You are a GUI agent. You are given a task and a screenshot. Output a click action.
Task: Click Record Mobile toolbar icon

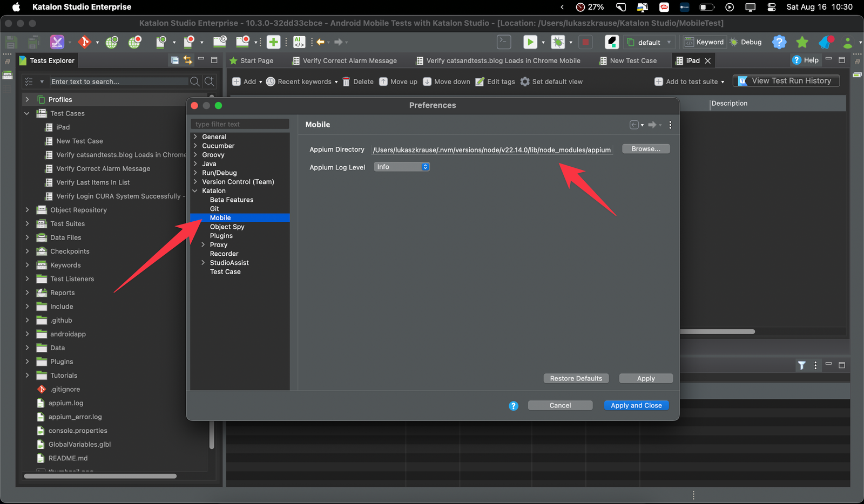(x=188, y=42)
